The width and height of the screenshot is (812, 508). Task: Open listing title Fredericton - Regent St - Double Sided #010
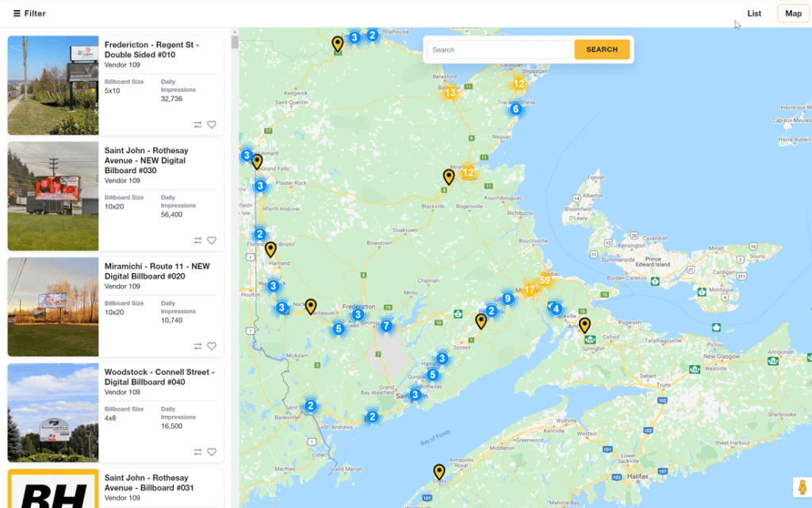pos(151,50)
